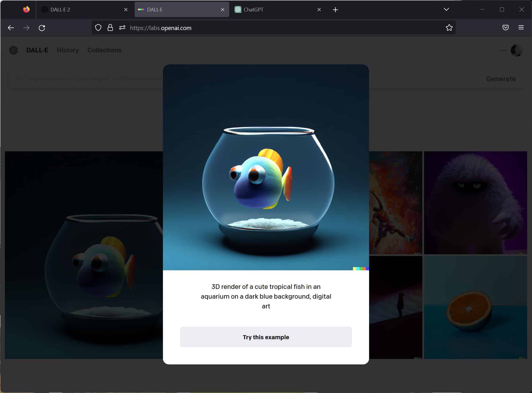Click the Save to Pocket icon

point(505,27)
